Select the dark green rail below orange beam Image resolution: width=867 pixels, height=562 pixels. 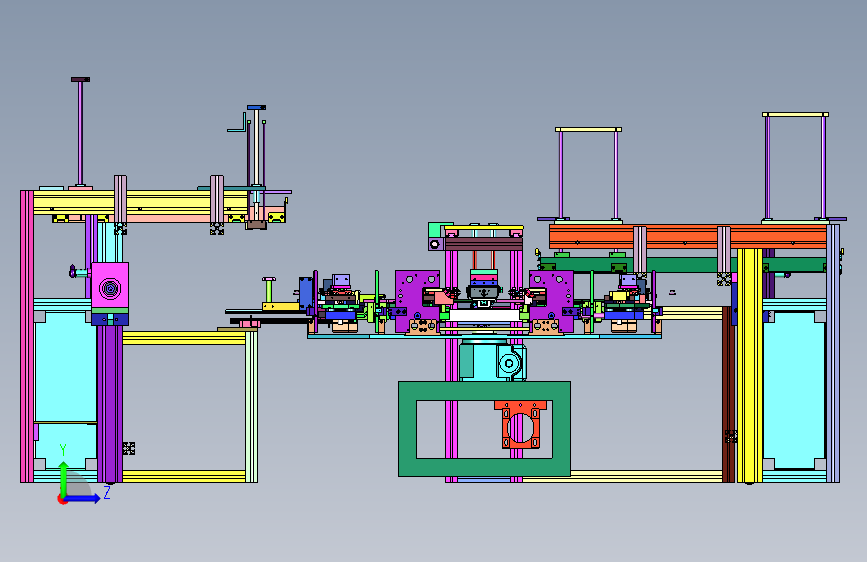tap(683, 264)
